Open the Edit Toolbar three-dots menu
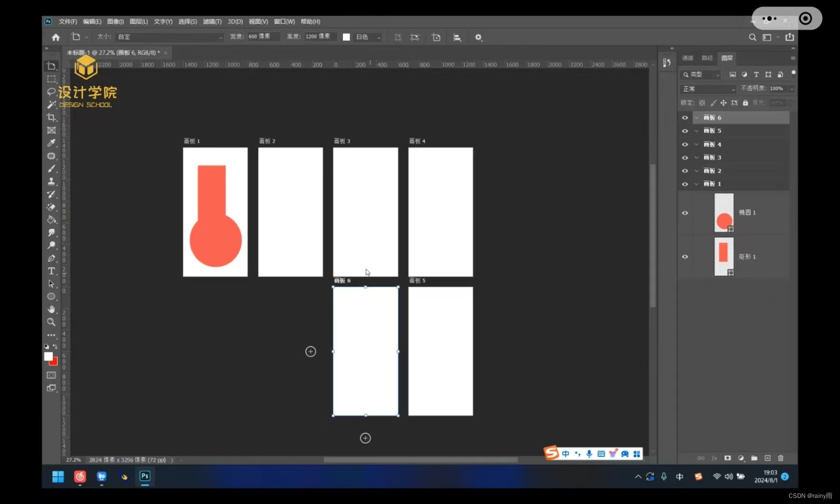Screen dimensions: 840x504 pos(51,335)
